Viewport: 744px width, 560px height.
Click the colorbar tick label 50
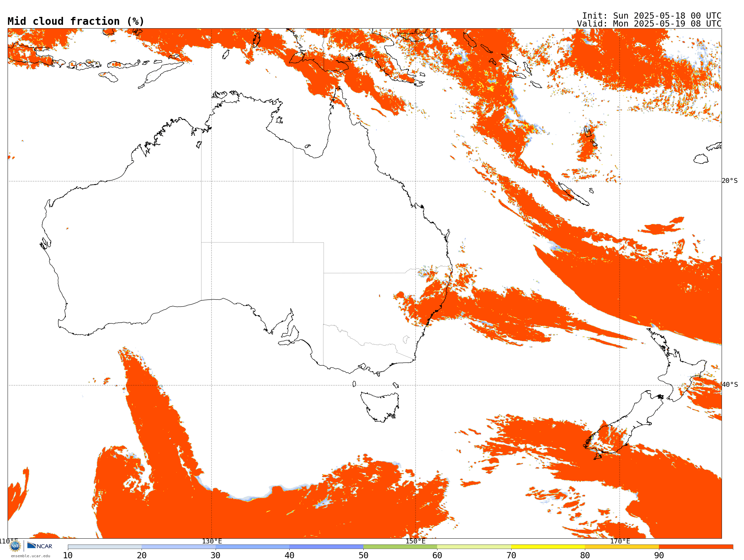click(x=363, y=555)
